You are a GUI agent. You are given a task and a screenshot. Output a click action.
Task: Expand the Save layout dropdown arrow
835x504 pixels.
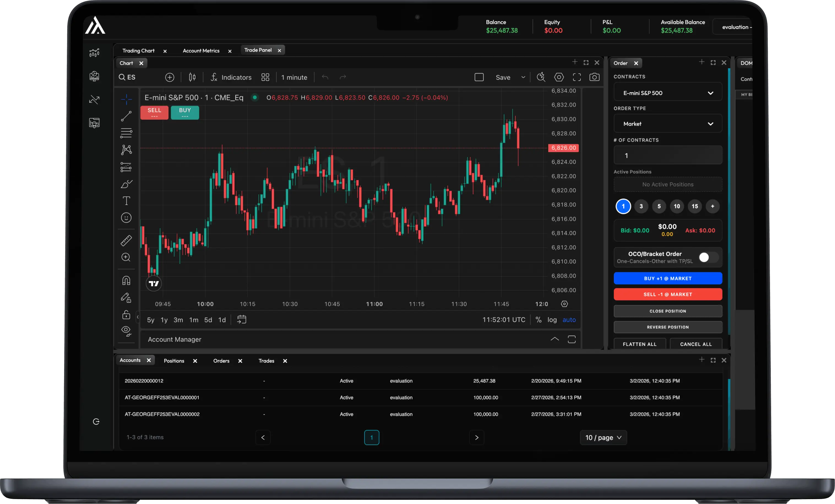pyautogui.click(x=523, y=77)
